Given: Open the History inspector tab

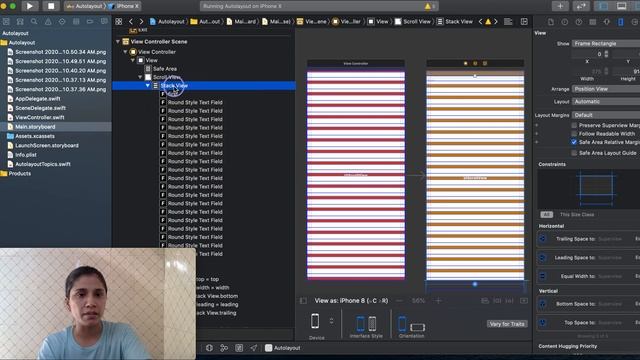Looking at the screenshot, I should pyautogui.click(x=564, y=22).
